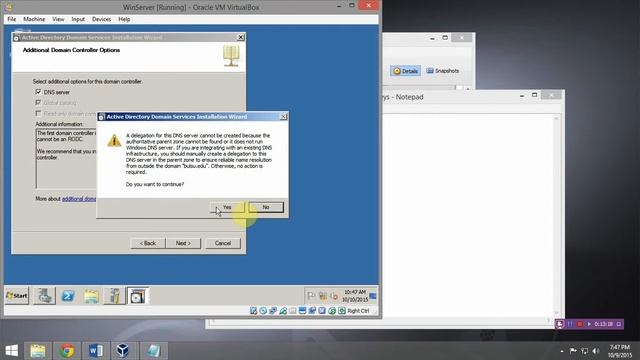
Task: Open Chrome from the host taskbar
Action: tap(67, 351)
